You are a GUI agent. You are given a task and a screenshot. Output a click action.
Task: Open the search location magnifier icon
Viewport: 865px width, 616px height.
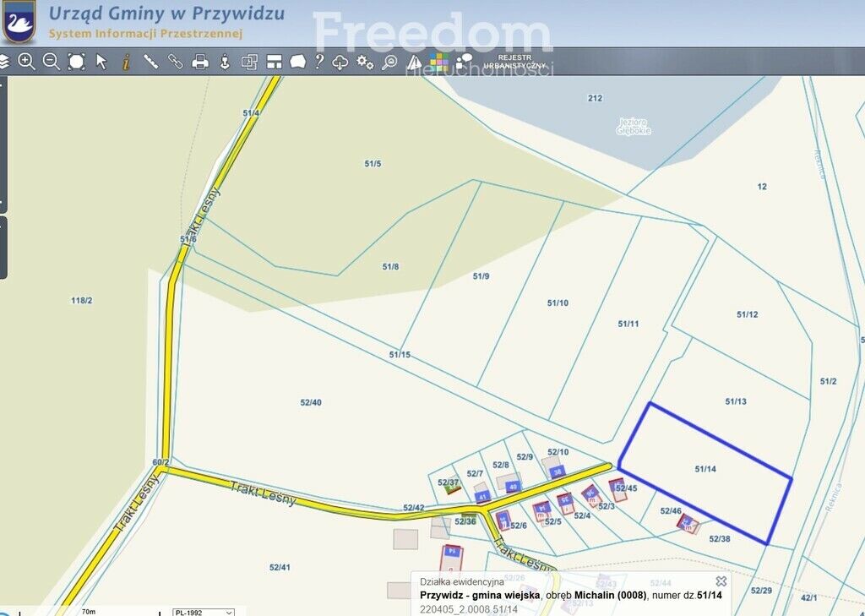click(x=389, y=62)
